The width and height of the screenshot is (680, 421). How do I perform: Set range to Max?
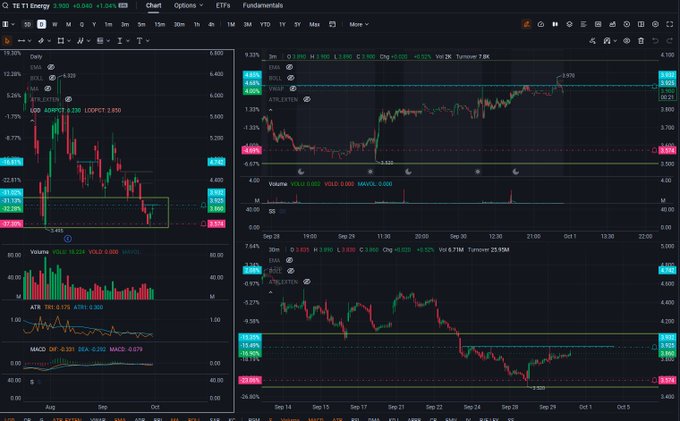314,25
